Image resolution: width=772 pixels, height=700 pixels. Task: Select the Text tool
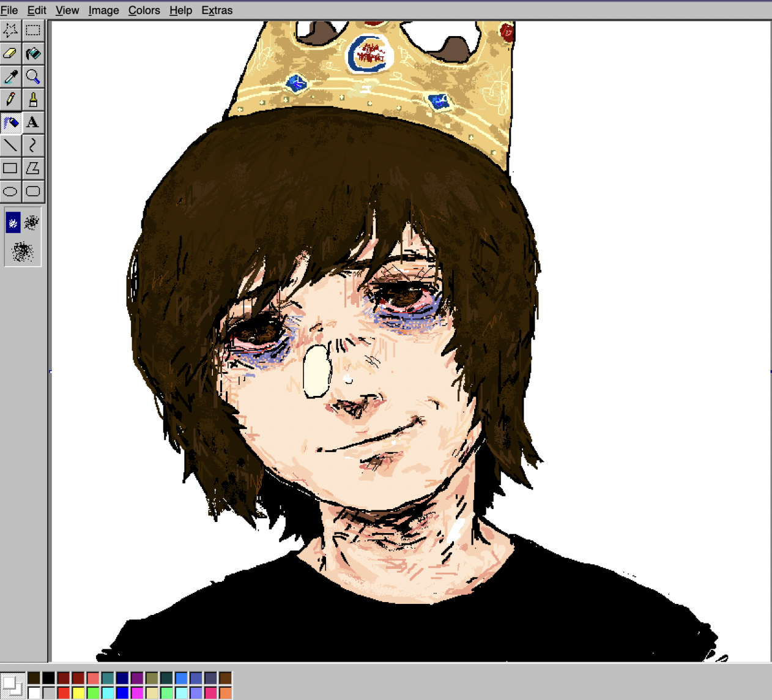pos(33,122)
